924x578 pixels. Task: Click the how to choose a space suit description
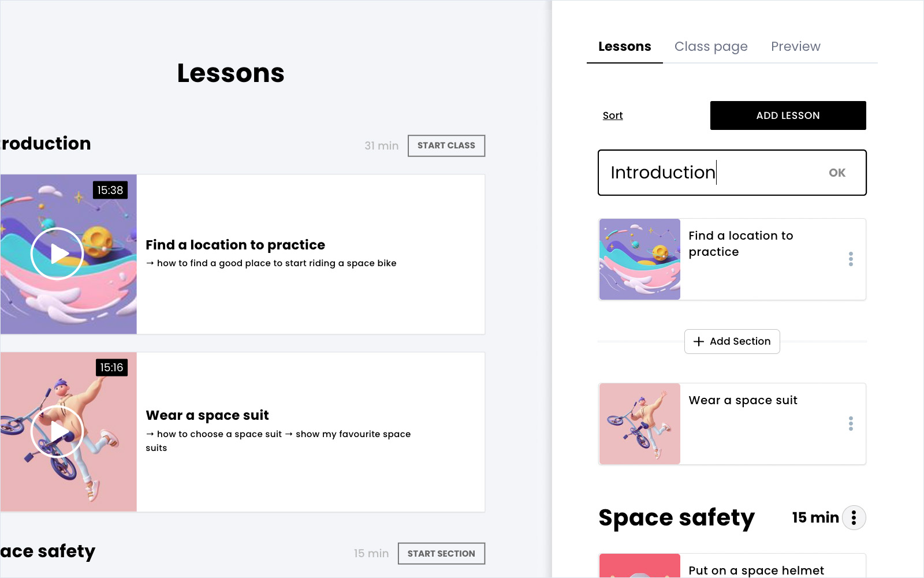(278, 441)
